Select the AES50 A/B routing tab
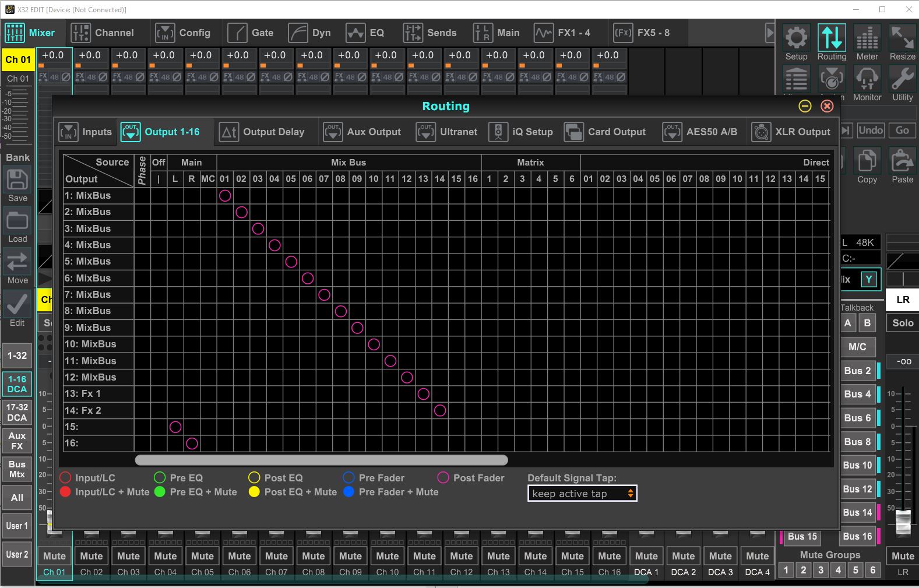 coord(700,132)
